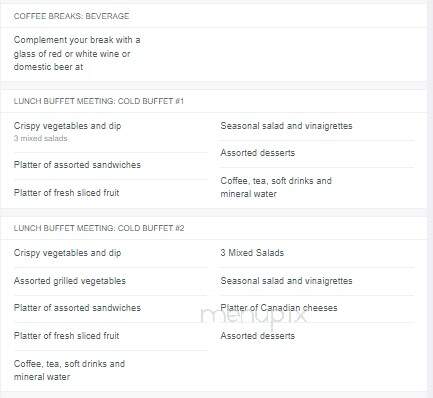Viewport: 433px width, 398px height.
Task: Select Seasonal salad and vinaigrettes in Cold Buffet #1
Action: pos(286,126)
